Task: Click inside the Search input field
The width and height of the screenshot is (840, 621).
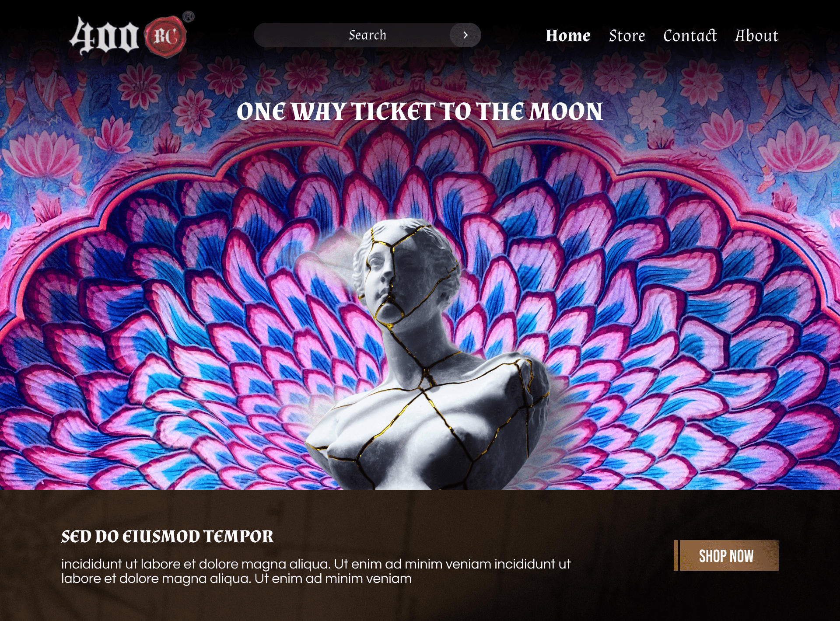Action: click(352, 35)
